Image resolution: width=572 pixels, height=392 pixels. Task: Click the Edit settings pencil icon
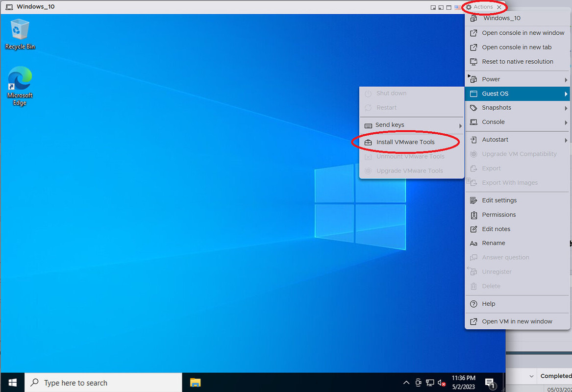click(x=473, y=200)
